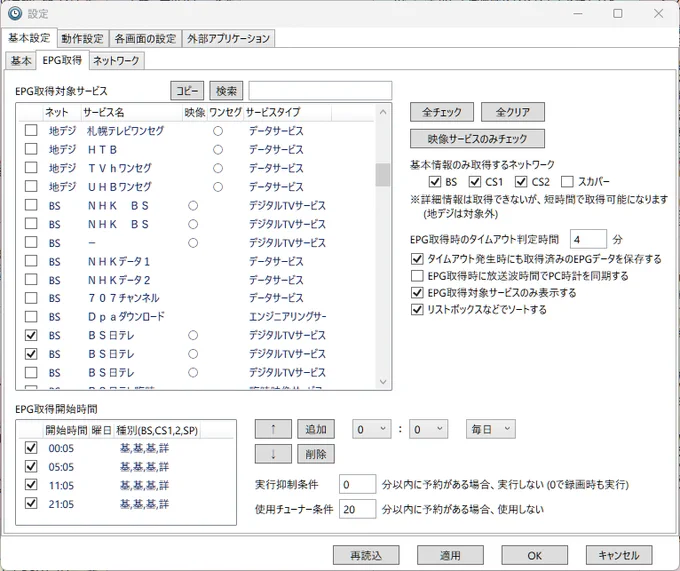This screenshot has width=680, height=571.
Task: Toggle the 05:05 start time checkbox
Action: click(x=31, y=466)
